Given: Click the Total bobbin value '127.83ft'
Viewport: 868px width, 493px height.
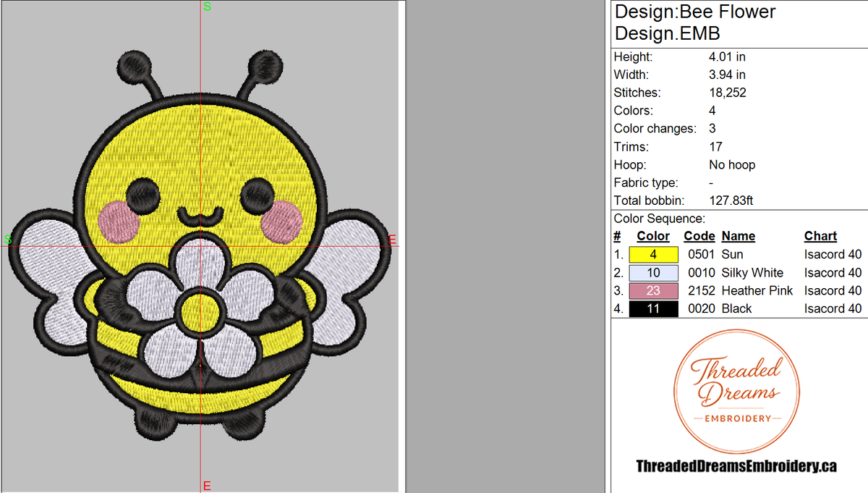Looking at the screenshot, I should click(x=731, y=201).
